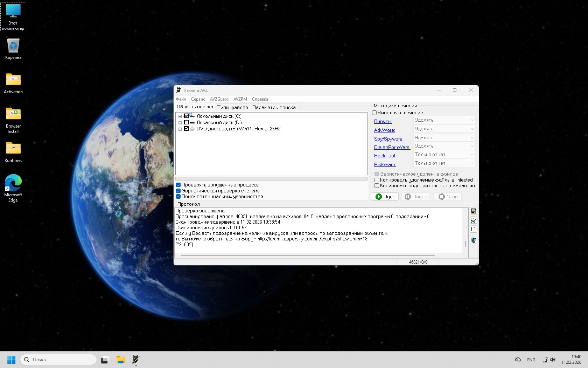The width and height of the screenshot is (588, 368).
Task: Open the Сервис menu
Action: [198, 99]
